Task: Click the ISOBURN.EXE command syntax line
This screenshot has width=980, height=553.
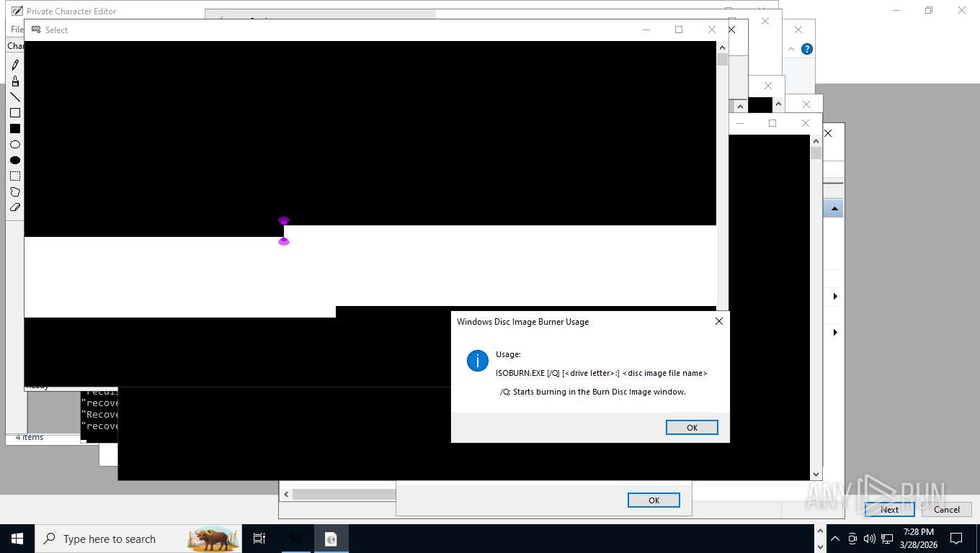Action: coord(602,373)
